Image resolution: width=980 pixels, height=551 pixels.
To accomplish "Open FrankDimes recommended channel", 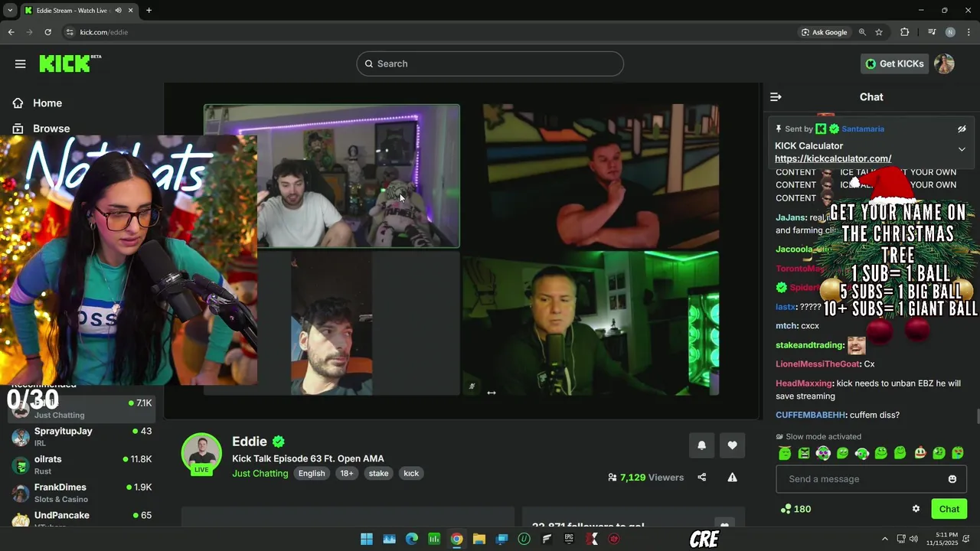I will [x=82, y=493].
